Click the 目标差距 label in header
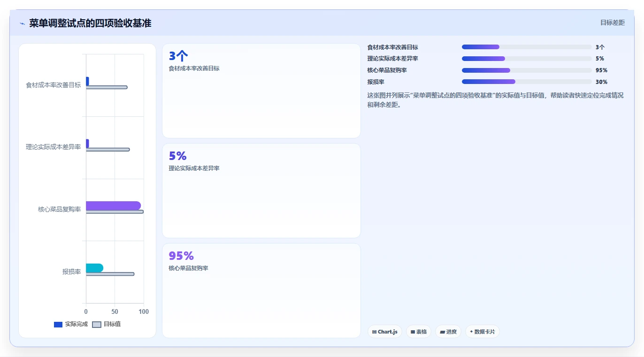Image resolution: width=644 pixels, height=357 pixels. 613,23
